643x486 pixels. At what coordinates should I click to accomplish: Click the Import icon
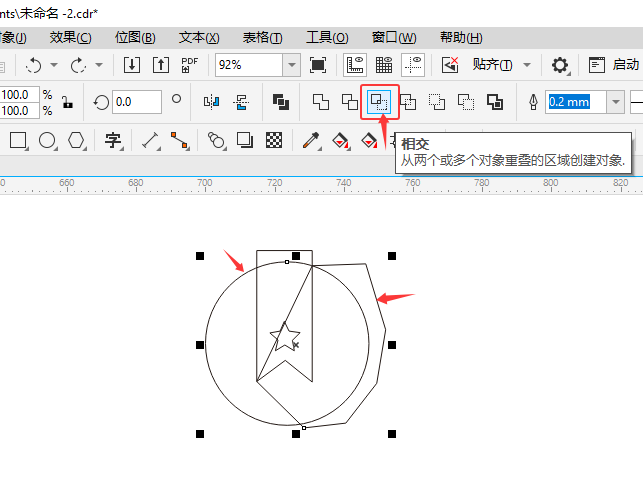pyautogui.click(x=132, y=65)
